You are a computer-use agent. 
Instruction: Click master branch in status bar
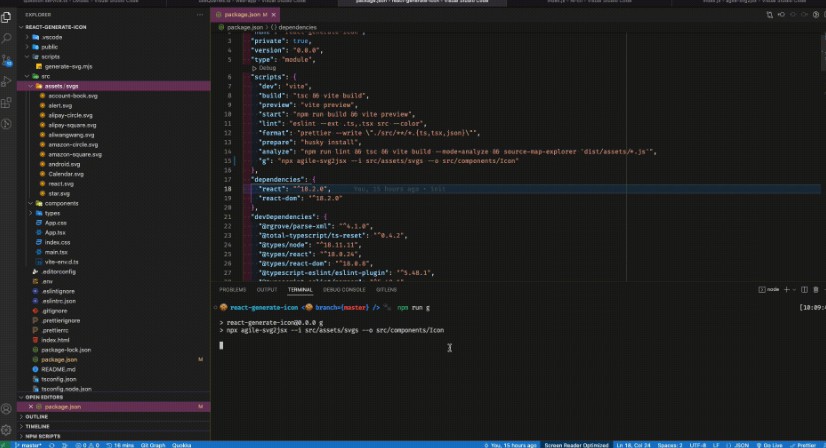28,445
